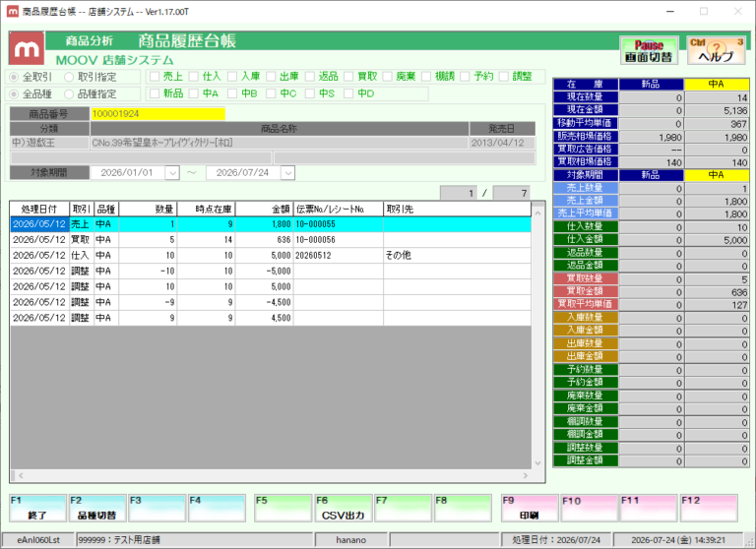Image resolution: width=756 pixels, height=549 pixels.
Task: Click the F6 CSV出力 function key
Action: coord(344,508)
